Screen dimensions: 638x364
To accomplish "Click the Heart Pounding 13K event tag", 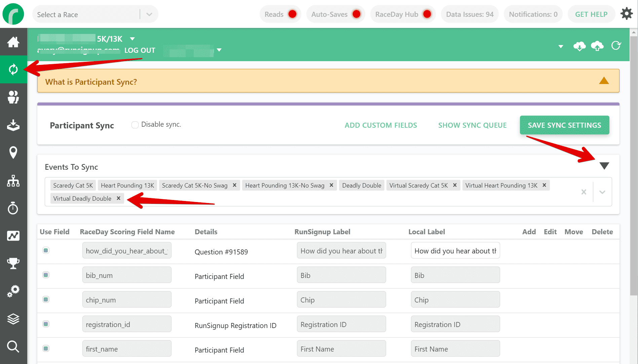I will coord(127,185).
